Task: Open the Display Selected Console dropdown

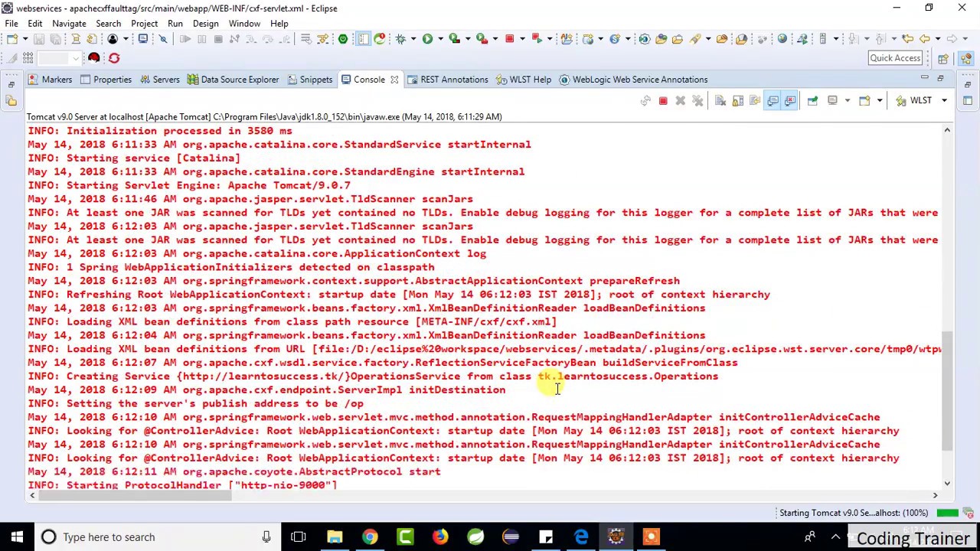Action: point(848,100)
